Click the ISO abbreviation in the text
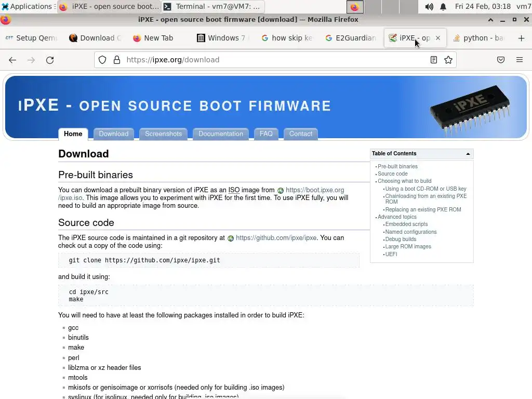 (x=234, y=190)
